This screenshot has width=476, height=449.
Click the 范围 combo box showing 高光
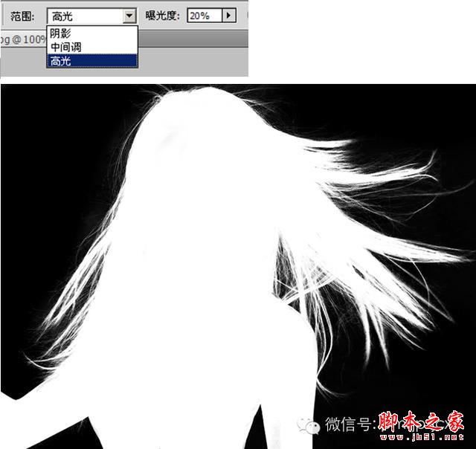click(91, 16)
